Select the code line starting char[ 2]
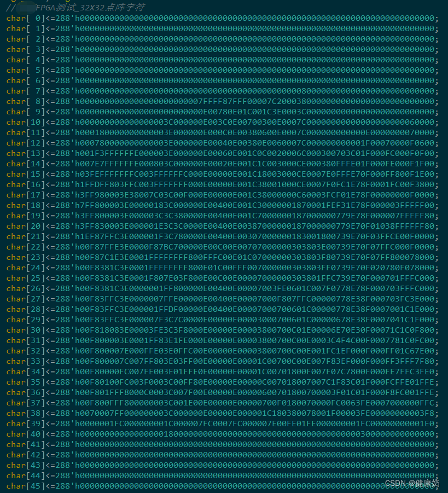This screenshot has height=493, width=448. [222, 39]
